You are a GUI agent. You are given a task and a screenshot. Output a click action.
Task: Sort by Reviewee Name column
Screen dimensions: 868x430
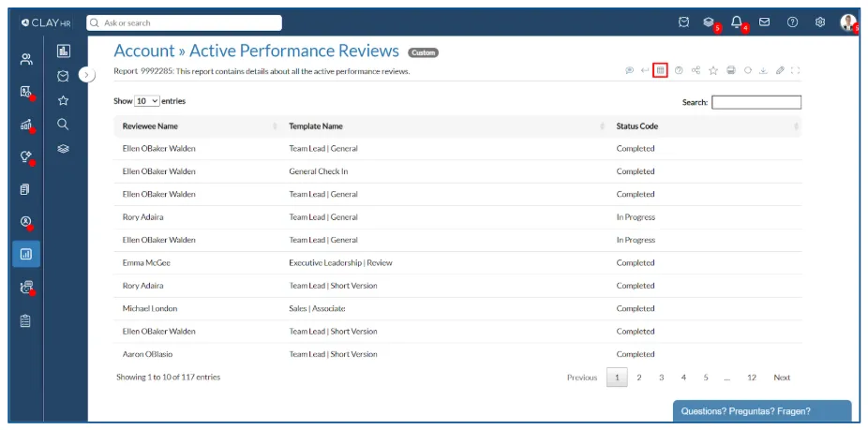pos(196,126)
